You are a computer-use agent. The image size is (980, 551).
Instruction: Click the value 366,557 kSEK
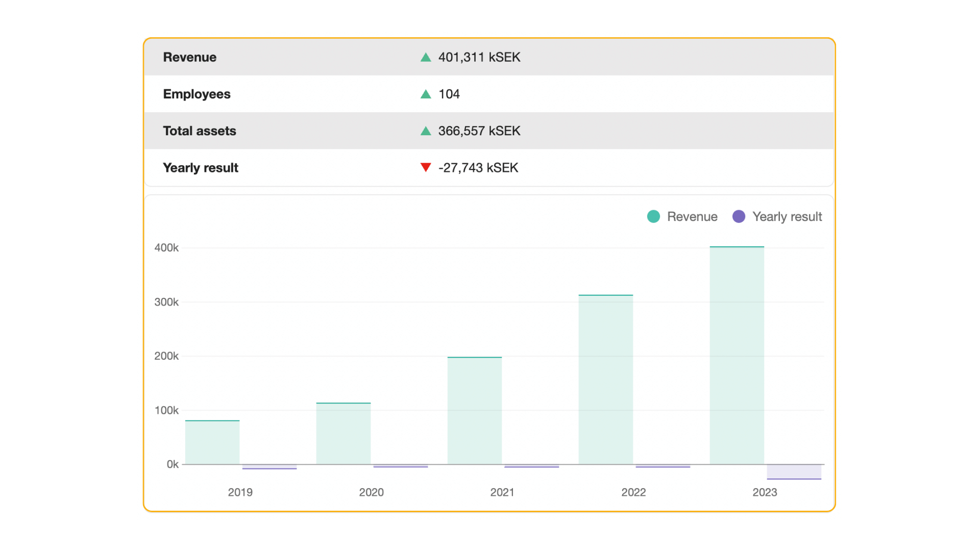tap(479, 131)
